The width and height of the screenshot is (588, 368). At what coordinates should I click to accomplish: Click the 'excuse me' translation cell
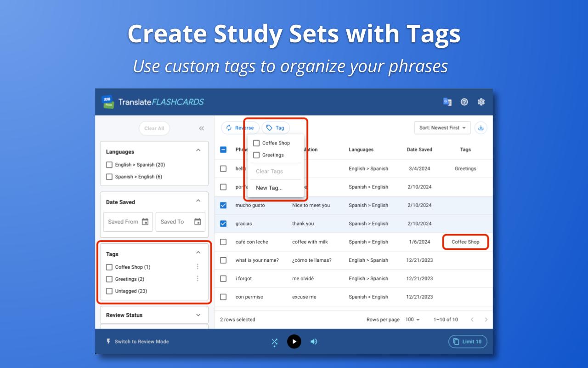click(x=304, y=297)
